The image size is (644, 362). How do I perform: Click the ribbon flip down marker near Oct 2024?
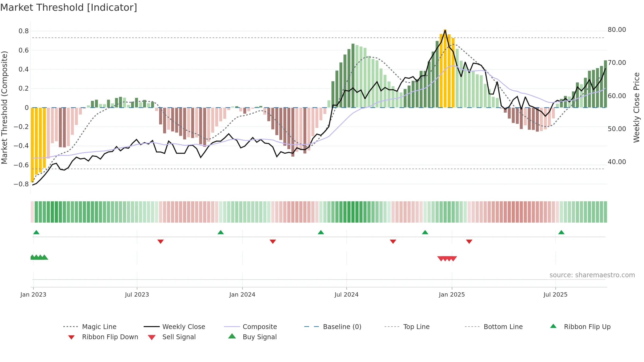393,242
